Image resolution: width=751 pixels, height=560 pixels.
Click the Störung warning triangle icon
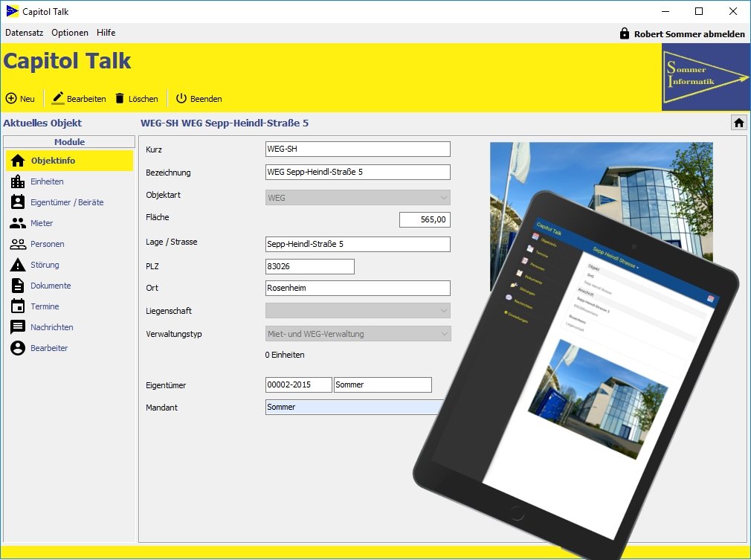coord(18,265)
